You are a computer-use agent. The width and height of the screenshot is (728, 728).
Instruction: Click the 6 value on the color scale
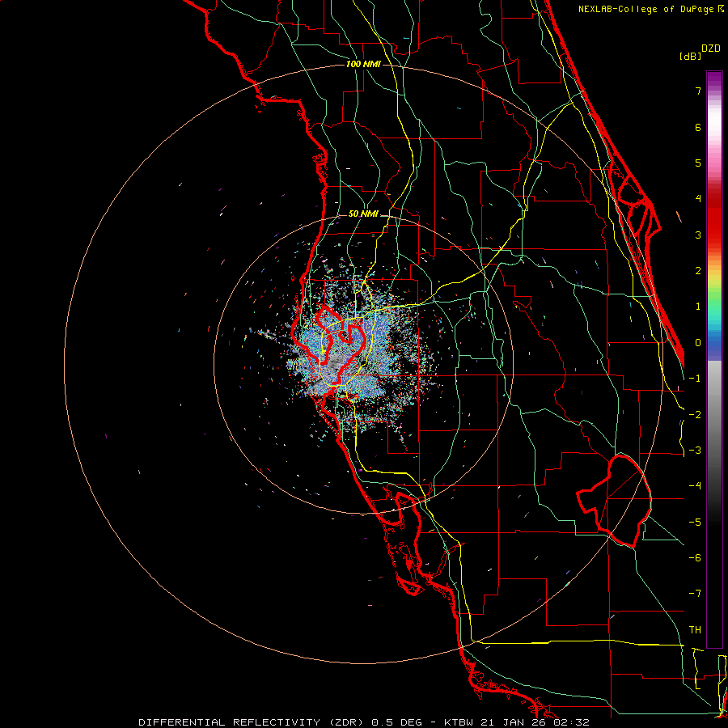(698, 127)
